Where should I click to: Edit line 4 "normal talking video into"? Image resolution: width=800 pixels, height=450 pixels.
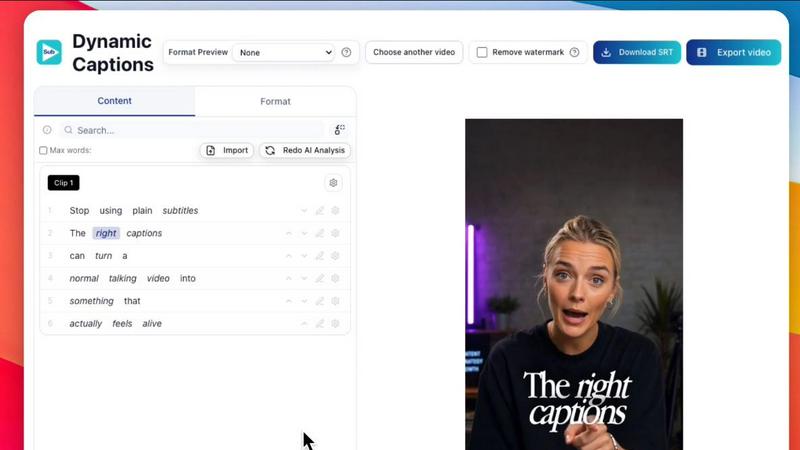coord(319,279)
